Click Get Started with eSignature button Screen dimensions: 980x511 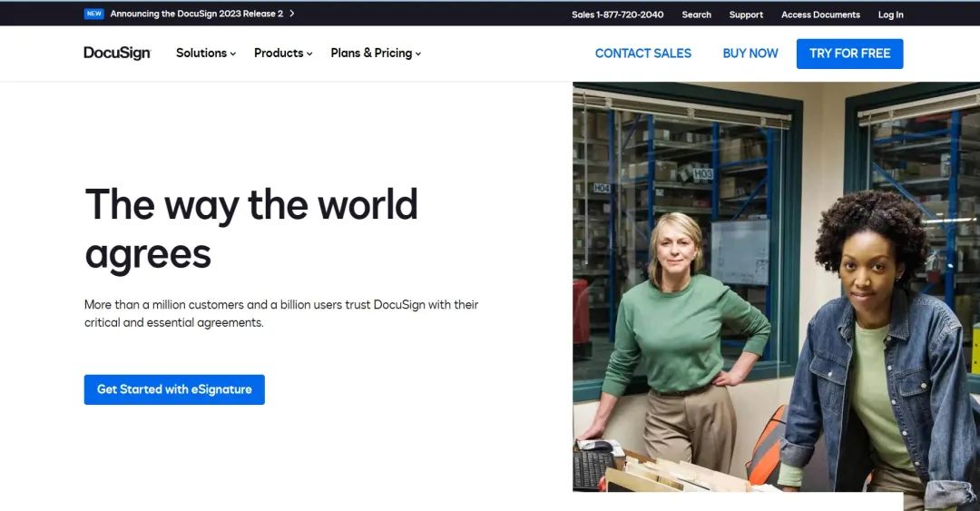point(174,389)
